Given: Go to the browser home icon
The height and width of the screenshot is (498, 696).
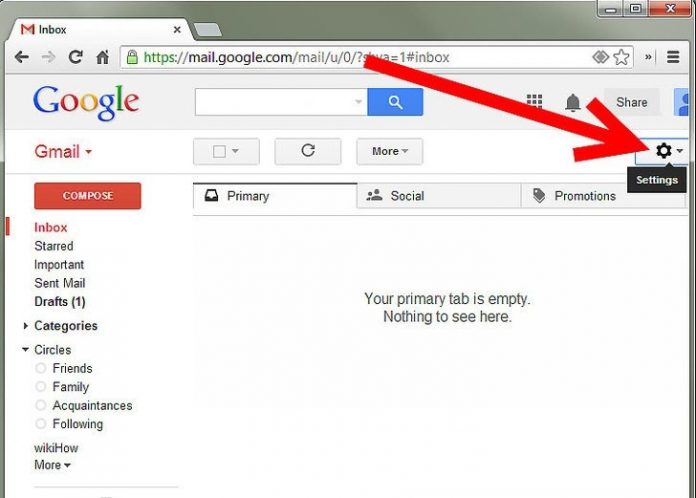Looking at the screenshot, I should pos(103,57).
